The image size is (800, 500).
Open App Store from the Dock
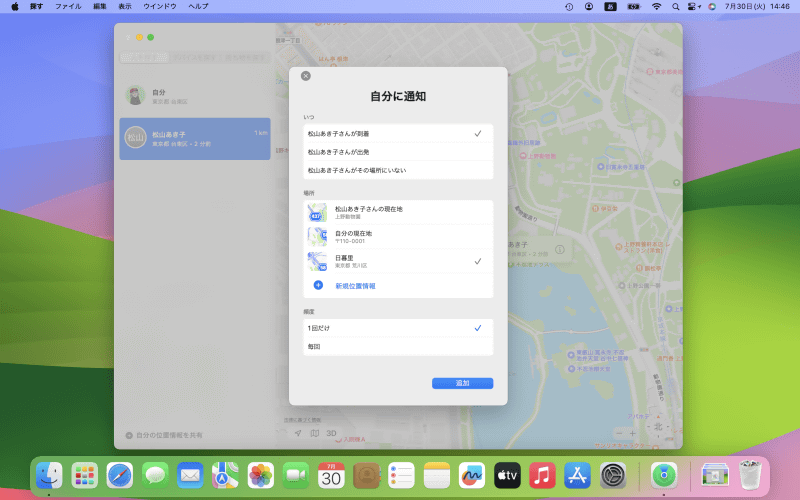click(x=578, y=476)
